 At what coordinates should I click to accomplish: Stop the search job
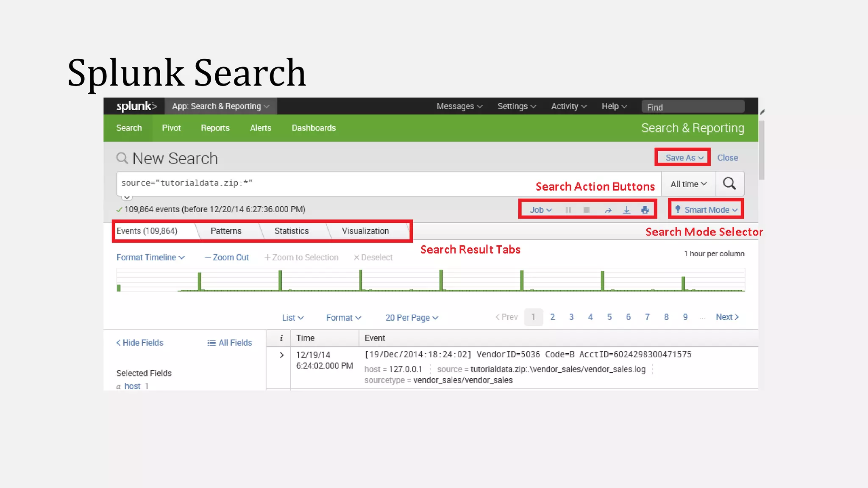(x=587, y=210)
